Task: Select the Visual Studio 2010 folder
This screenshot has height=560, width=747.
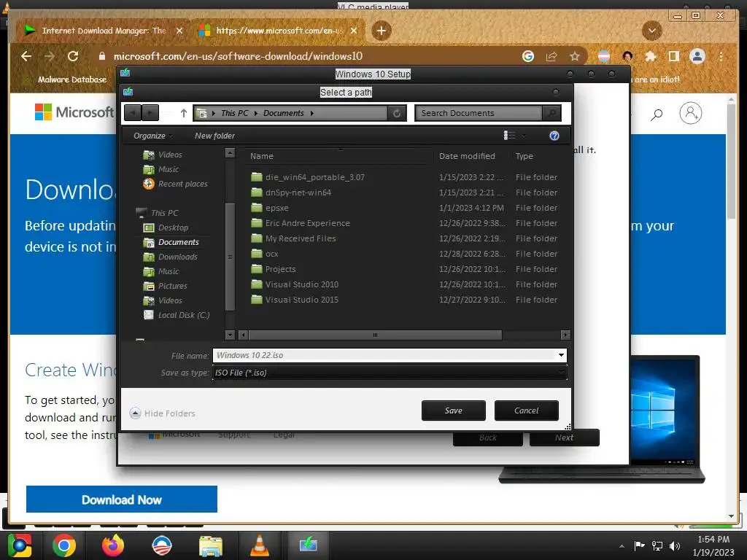Action: (301, 284)
